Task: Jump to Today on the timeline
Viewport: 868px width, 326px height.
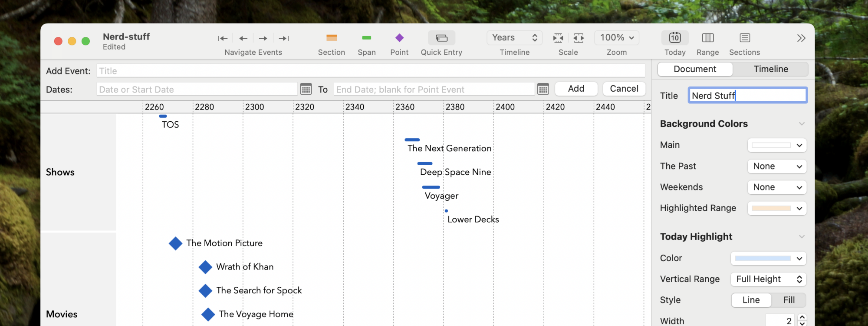Action: click(x=675, y=38)
